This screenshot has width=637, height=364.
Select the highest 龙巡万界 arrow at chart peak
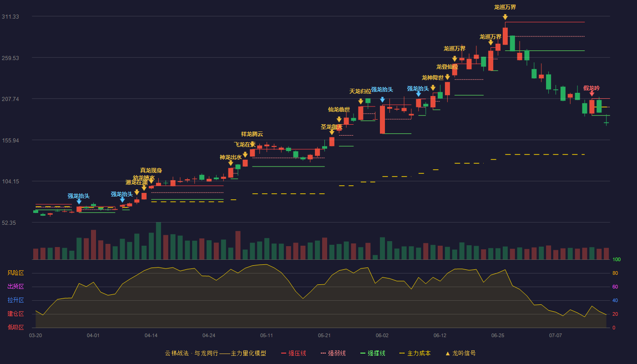click(x=505, y=17)
